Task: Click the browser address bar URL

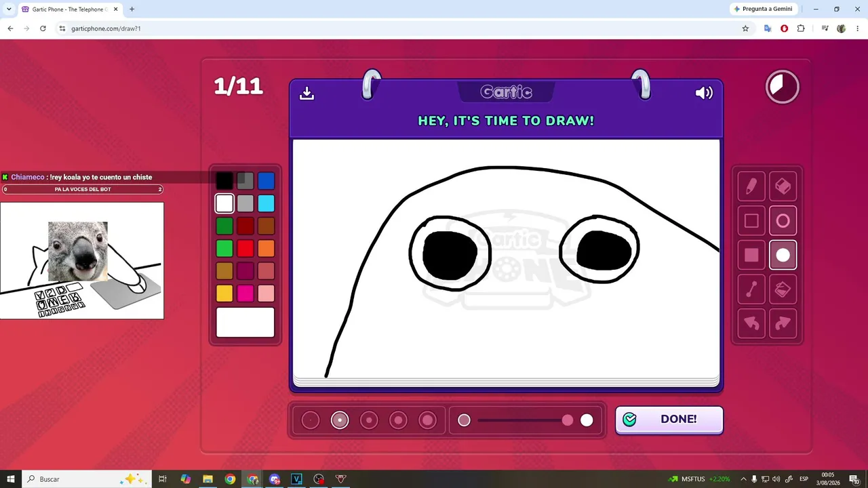Action: click(x=106, y=28)
